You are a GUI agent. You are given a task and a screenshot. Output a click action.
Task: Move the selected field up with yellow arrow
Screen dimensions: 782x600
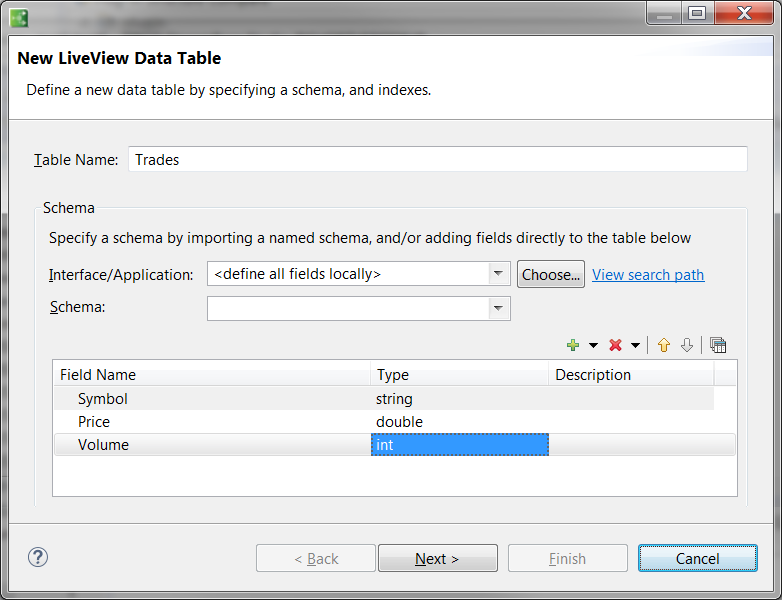tap(663, 345)
